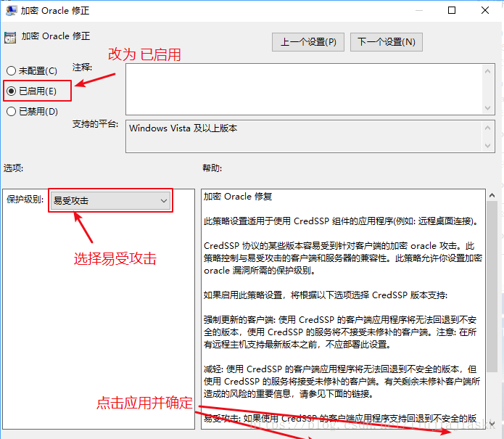Click the Windows Vista 及以上版本 text
The height and width of the screenshot is (439, 504).
pos(183,128)
